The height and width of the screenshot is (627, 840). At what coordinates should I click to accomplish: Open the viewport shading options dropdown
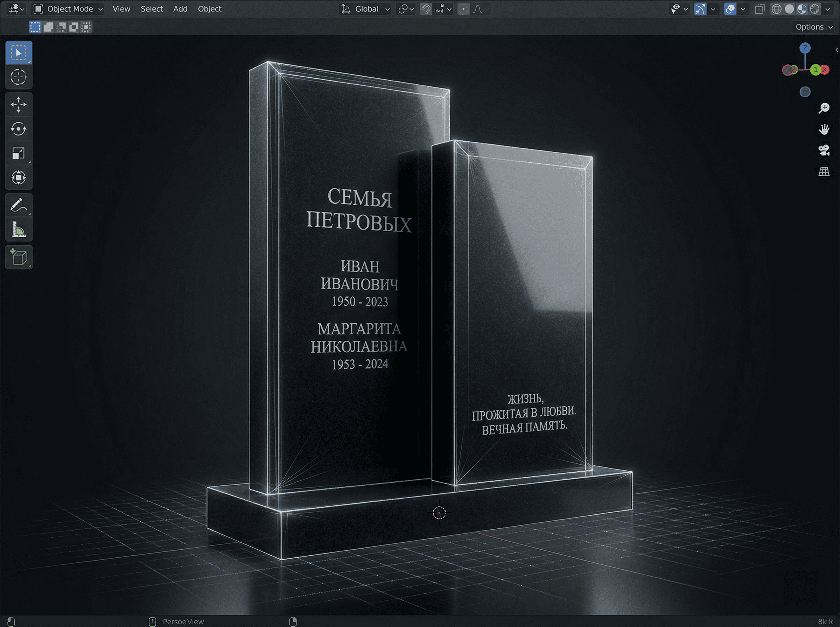pos(827,9)
